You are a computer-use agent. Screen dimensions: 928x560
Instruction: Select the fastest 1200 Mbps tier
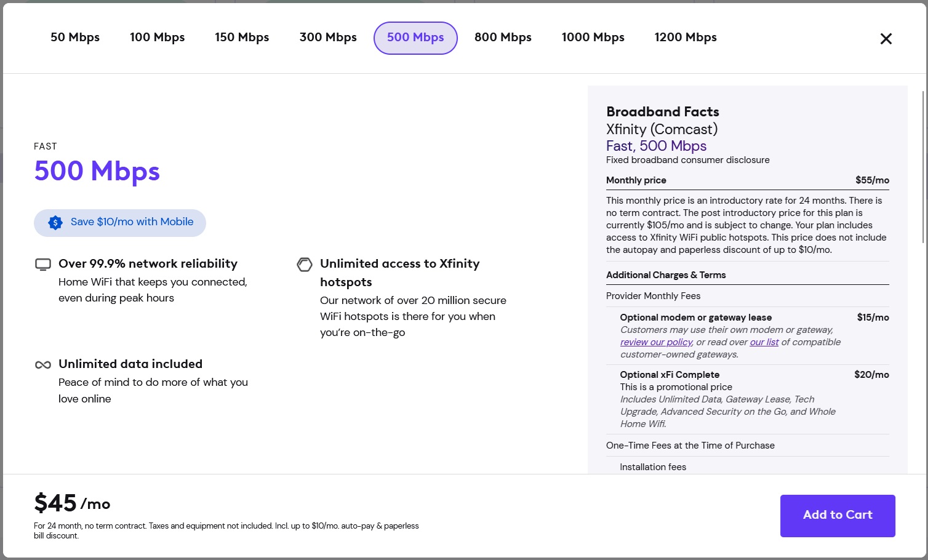click(686, 38)
